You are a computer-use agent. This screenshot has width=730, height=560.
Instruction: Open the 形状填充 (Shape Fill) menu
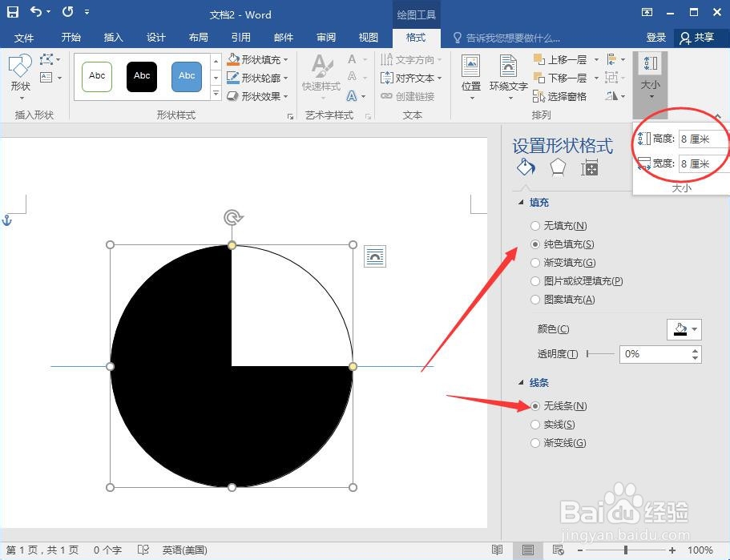256,58
